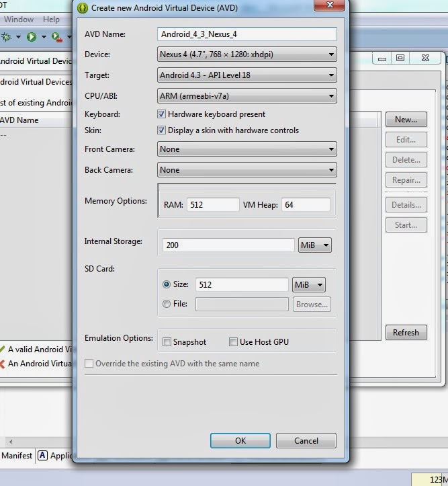Minimize the Android Virtual Device Manager window
Screen dimensions: 448x486
click(x=382, y=58)
